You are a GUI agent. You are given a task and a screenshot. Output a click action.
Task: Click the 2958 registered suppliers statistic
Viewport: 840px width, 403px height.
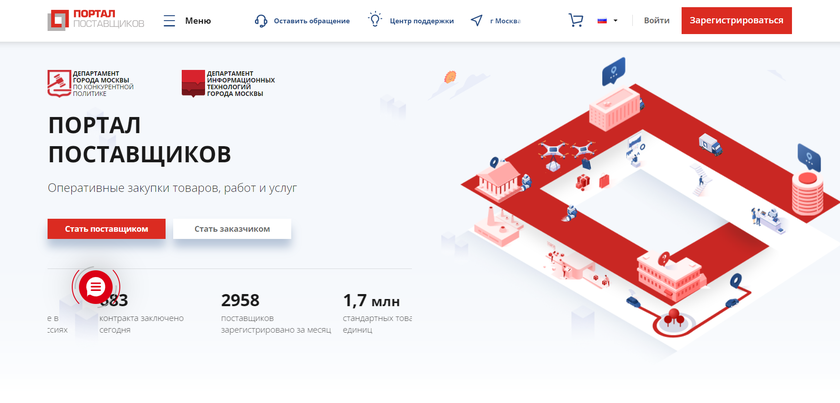pos(240,300)
